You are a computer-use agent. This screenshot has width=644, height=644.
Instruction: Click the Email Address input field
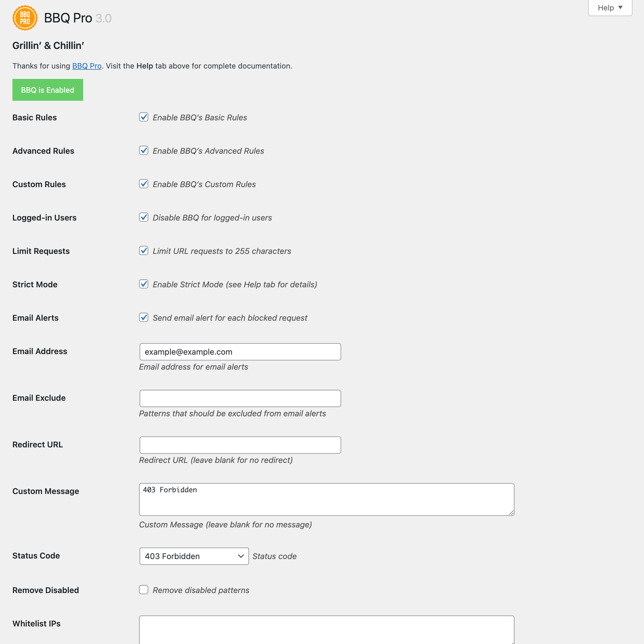240,352
